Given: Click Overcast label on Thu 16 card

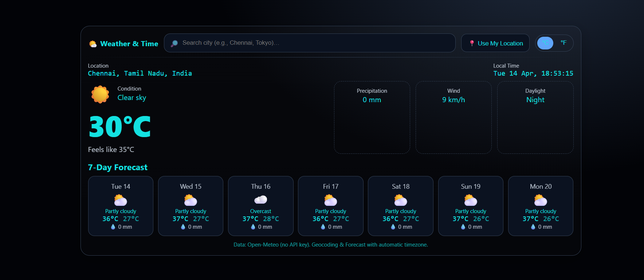Looking at the screenshot, I should (x=261, y=211).
